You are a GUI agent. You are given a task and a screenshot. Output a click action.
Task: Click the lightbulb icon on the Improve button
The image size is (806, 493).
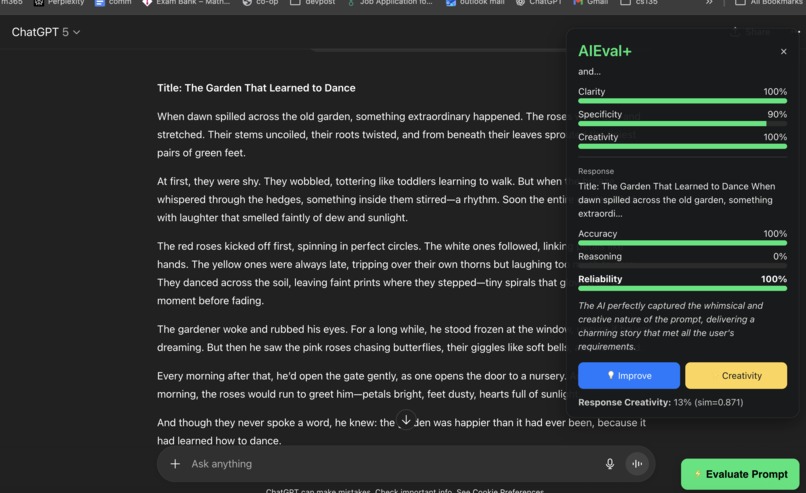611,375
